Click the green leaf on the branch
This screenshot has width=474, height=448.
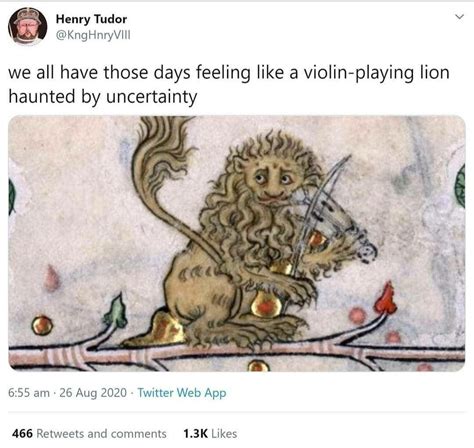coord(116,311)
